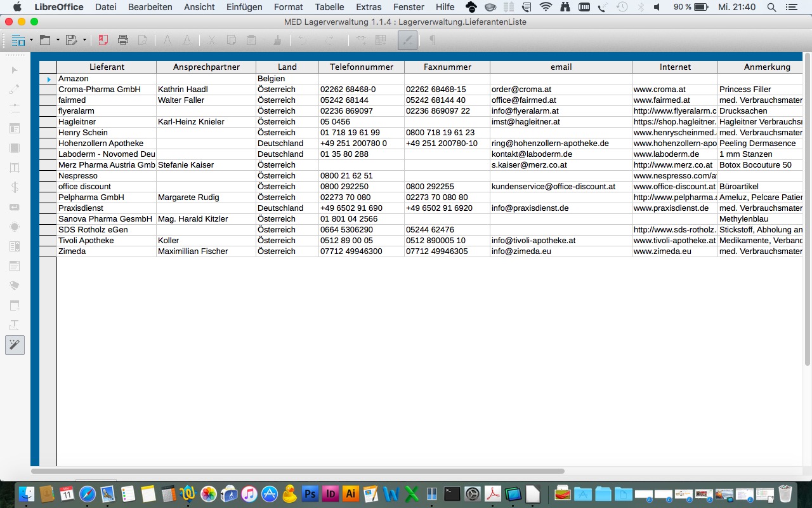Image resolution: width=812 pixels, height=508 pixels.
Task: Open the Tabelle menu
Action: pos(329,7)
